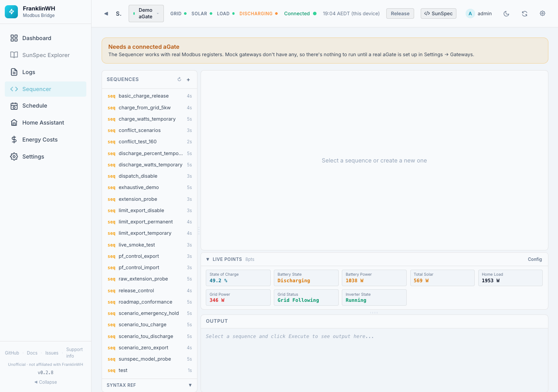
Task: Open the Docs link
Action: pyautogui.click(x=32, y=353)
